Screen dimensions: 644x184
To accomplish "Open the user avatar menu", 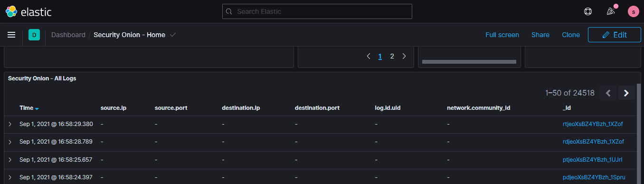I will coord(633,11).
